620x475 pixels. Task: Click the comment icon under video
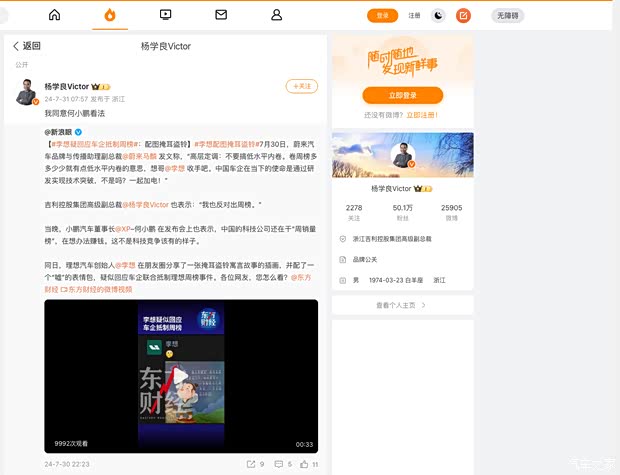coord(279,464)
